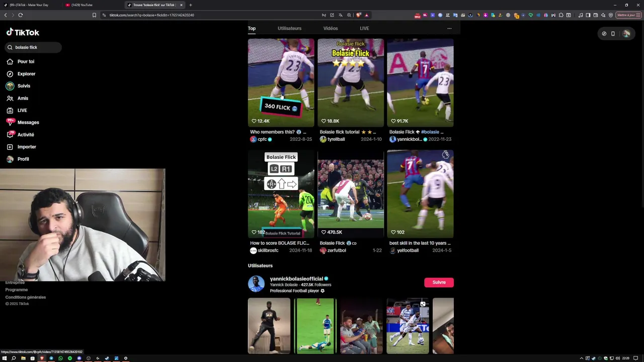The image size is (644, 362).
Task: Click the TikTok logo
Action: (x=23, y=32)
